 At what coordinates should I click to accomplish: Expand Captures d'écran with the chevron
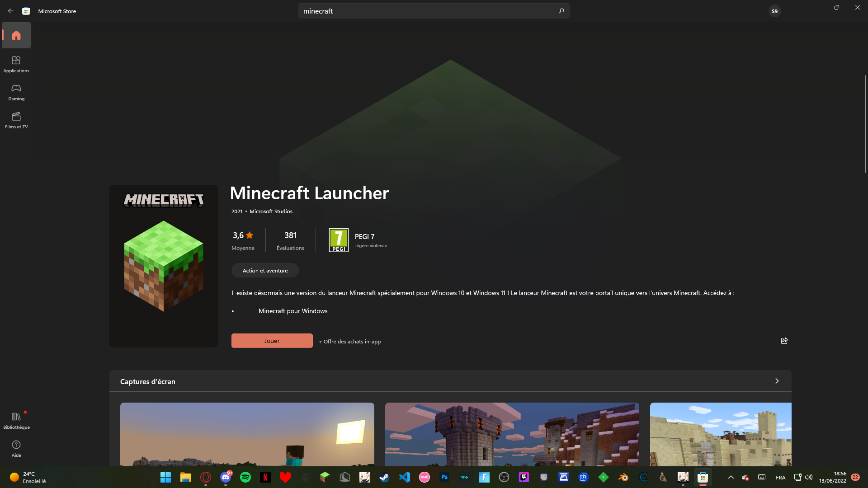[x=777, y=381]
